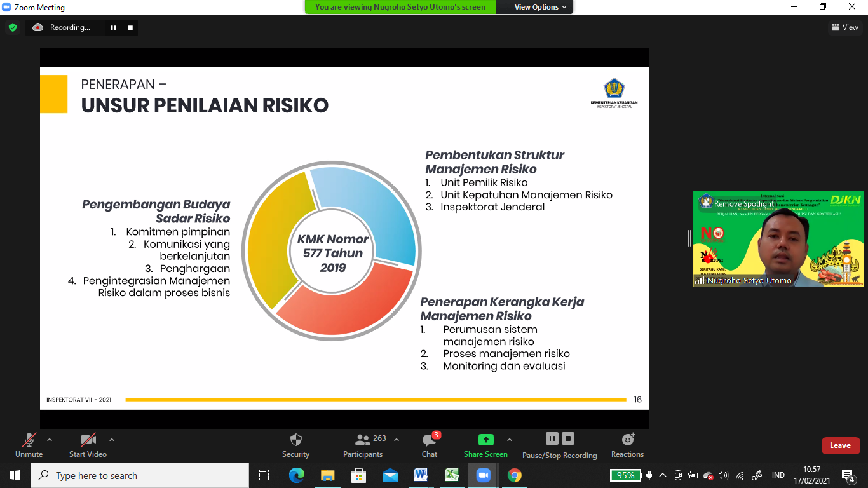
Task: Open the View Options dropdown
Action: (536, 7)
